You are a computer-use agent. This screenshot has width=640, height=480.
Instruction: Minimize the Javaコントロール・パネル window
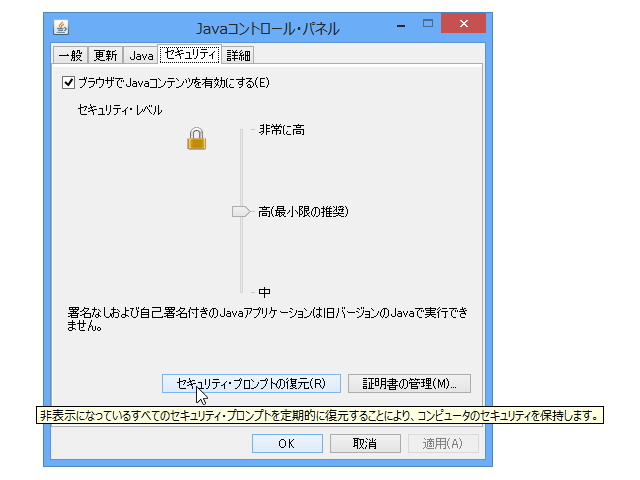[x=401, y=25]
